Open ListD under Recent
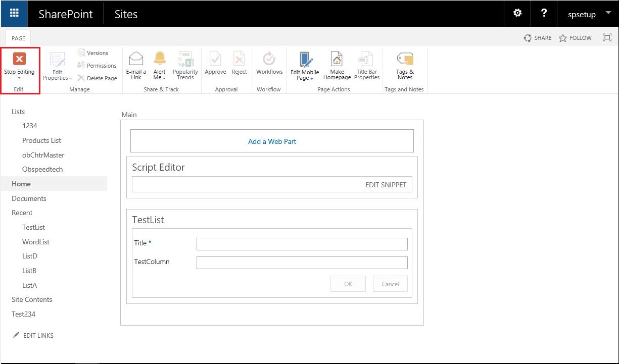Viewport: 619px width, 364px height. pos(30,256)
